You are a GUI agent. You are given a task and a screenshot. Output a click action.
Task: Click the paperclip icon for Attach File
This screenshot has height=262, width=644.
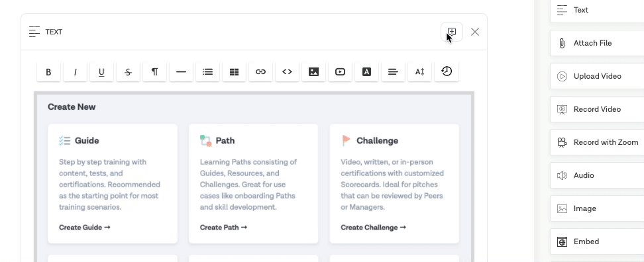pyautogui.click(x=562, y=43)
